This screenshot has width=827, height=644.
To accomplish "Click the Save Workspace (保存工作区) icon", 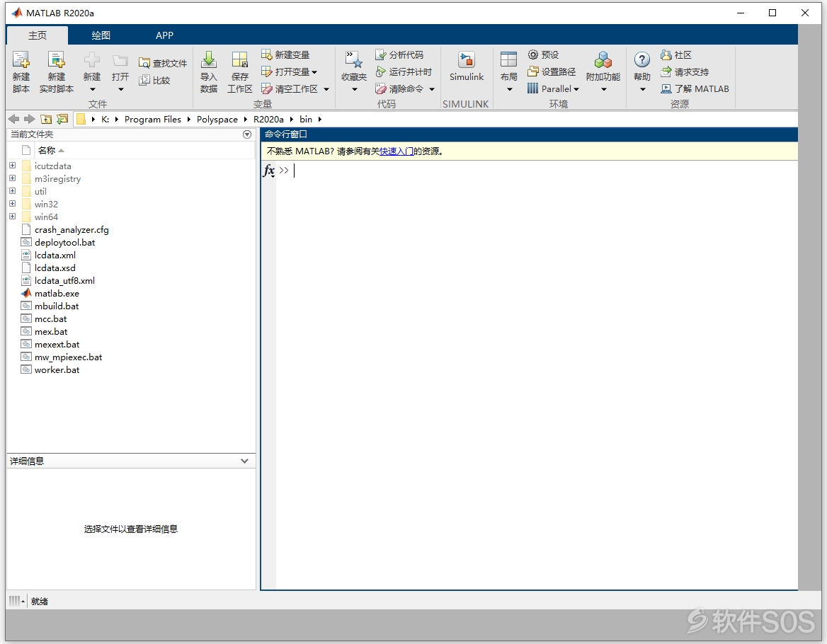I will [240, 60].
